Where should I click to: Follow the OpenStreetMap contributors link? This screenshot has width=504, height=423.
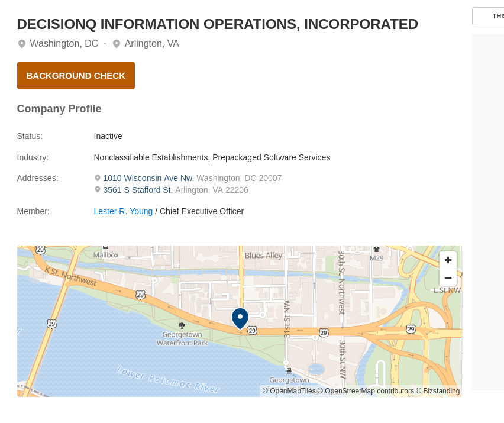pos(366,391)
